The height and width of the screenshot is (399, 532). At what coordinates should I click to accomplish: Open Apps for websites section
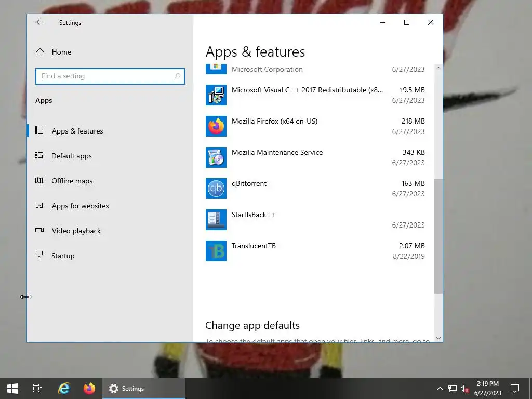[x=110, y=206]
